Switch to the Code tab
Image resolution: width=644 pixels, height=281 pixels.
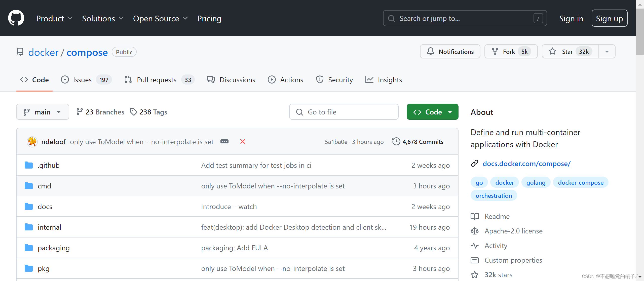[34, 80]
